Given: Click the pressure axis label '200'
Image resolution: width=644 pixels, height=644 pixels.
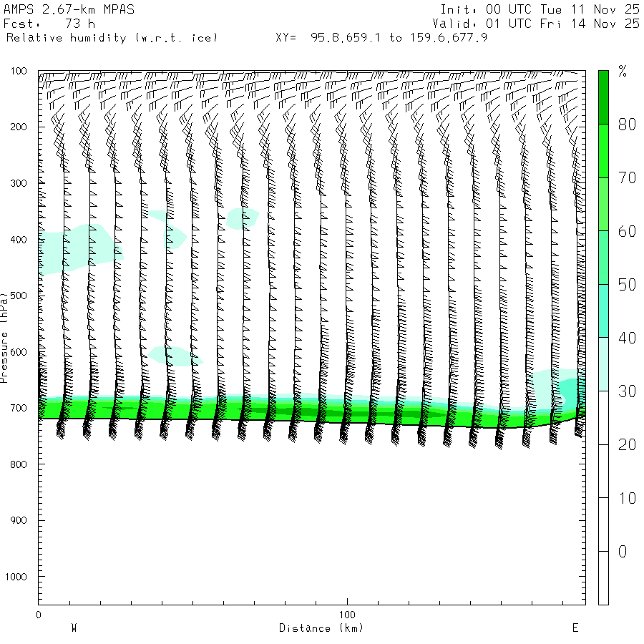Looking at the screenshot, I should (x=19, y=127).
